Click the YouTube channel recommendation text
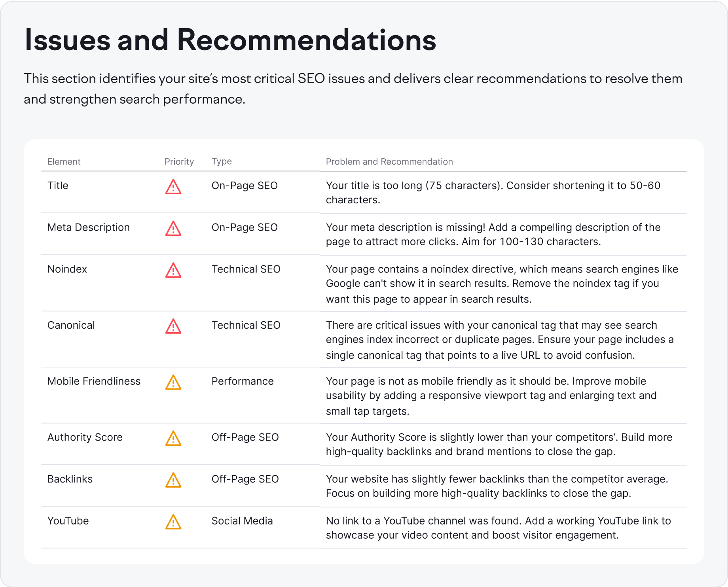Screen dimensions: 728x587 coord(498,528)
